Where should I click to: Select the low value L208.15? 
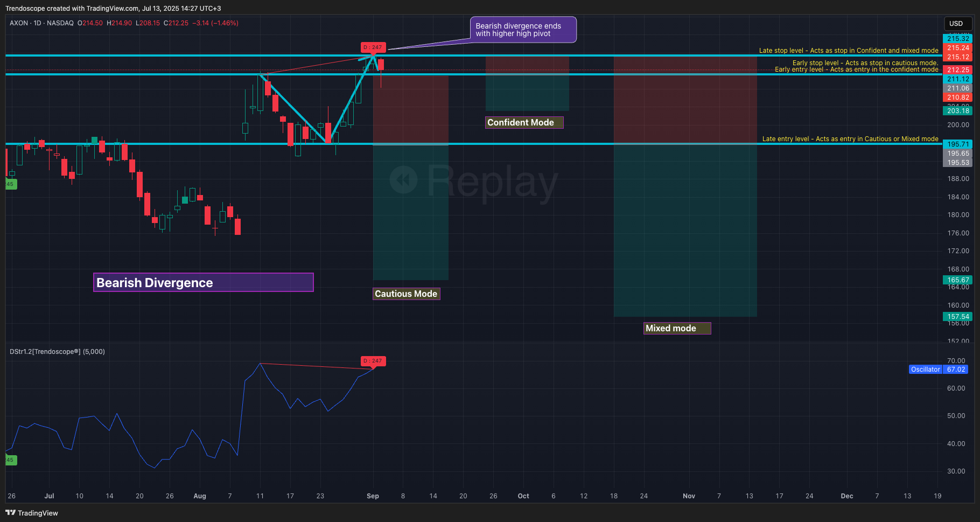(x=148, y=23)
